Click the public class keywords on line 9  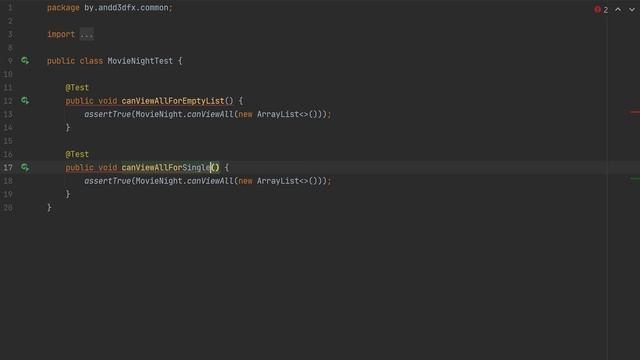tap(75, 61)
